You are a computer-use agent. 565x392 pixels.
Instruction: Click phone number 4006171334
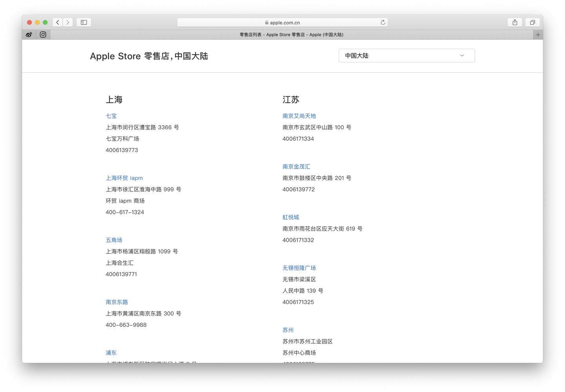point(298,139)
